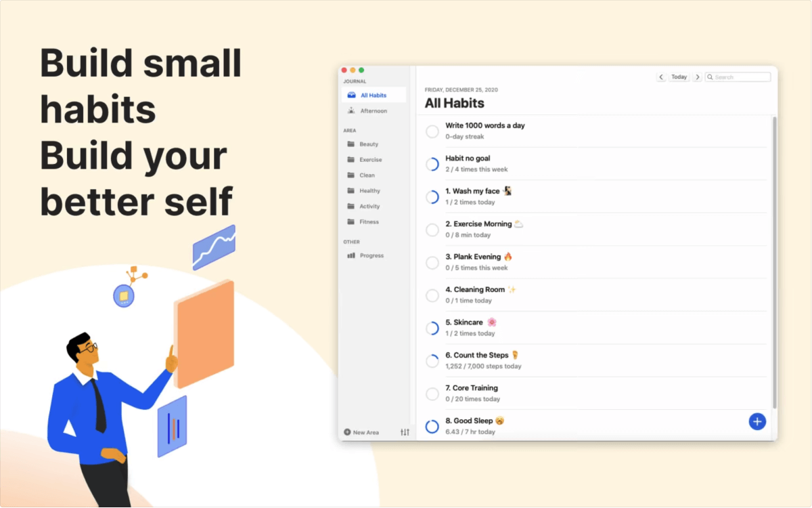Image resolution: width=812 pixels, height=508 pixels.
Task: Go to previous day with left chevron
Action: (x=661, y=77)
